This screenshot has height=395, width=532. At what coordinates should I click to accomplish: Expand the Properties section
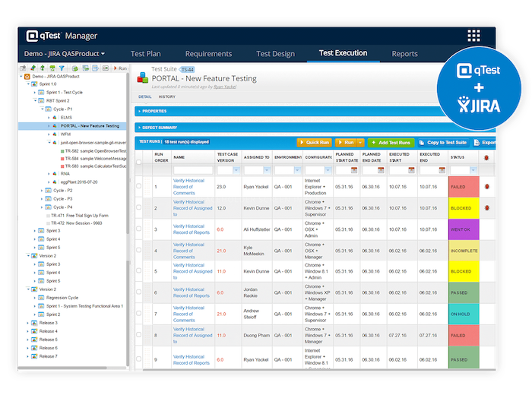[156, 111]
